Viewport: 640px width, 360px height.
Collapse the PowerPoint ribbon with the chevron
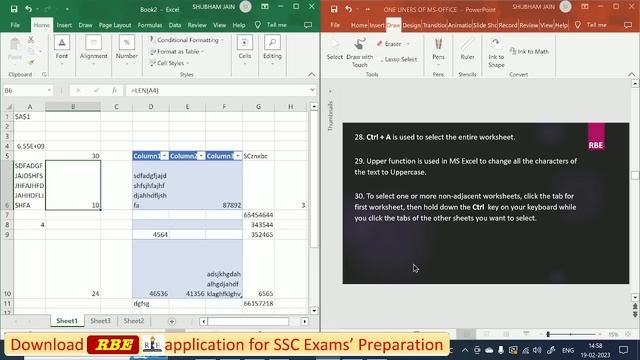coord(632,74)
